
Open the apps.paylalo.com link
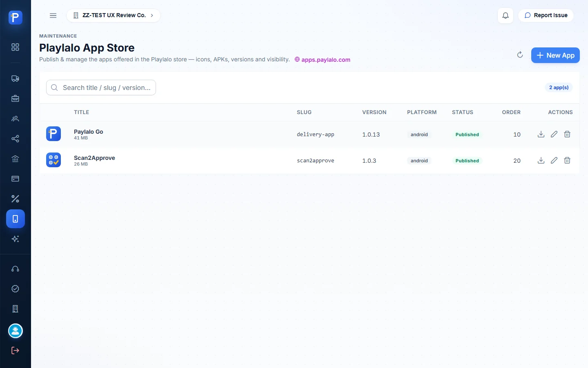(x=323, y=60)
